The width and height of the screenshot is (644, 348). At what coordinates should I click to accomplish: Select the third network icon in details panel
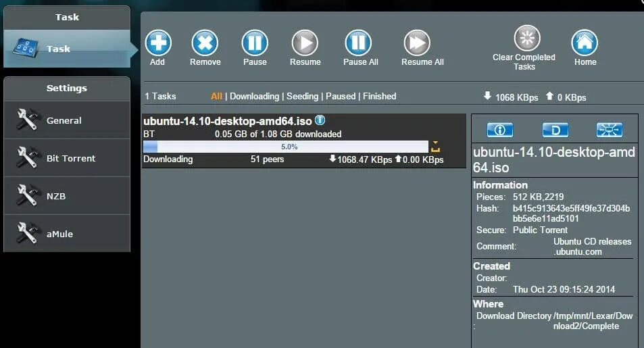(610, 130)
